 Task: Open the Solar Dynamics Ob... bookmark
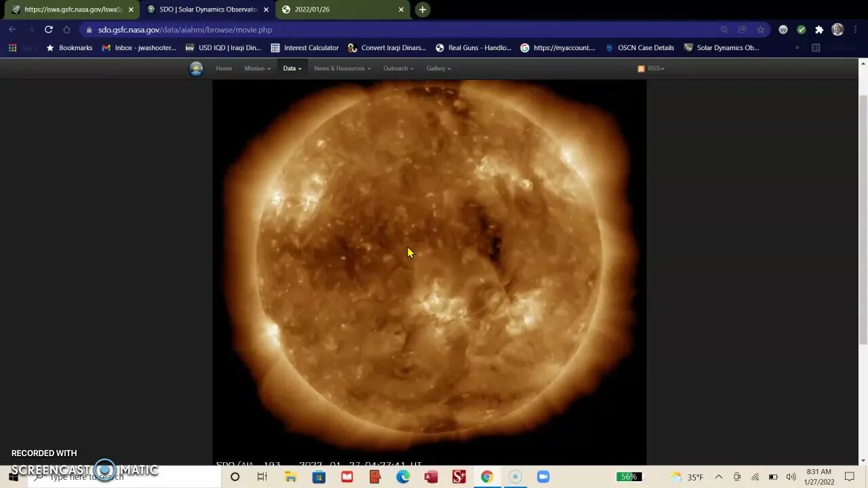pos(722,48)
